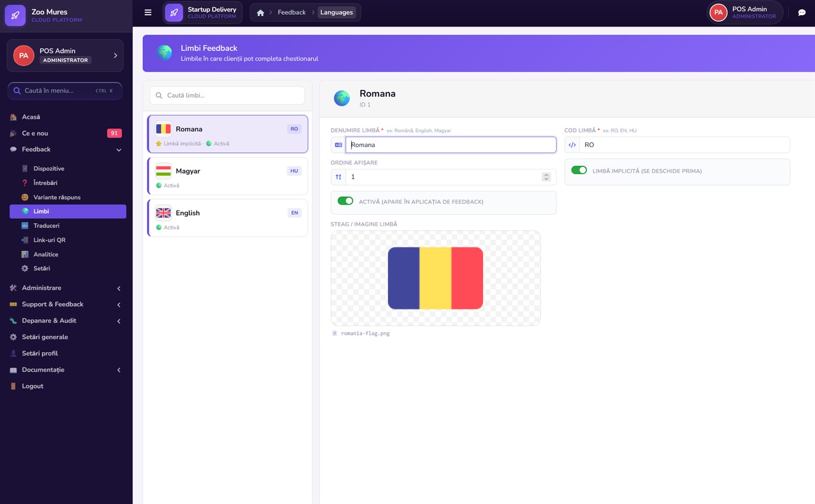
Task: Click the romania-flag.png filename
Action: [x=365, y=333]
